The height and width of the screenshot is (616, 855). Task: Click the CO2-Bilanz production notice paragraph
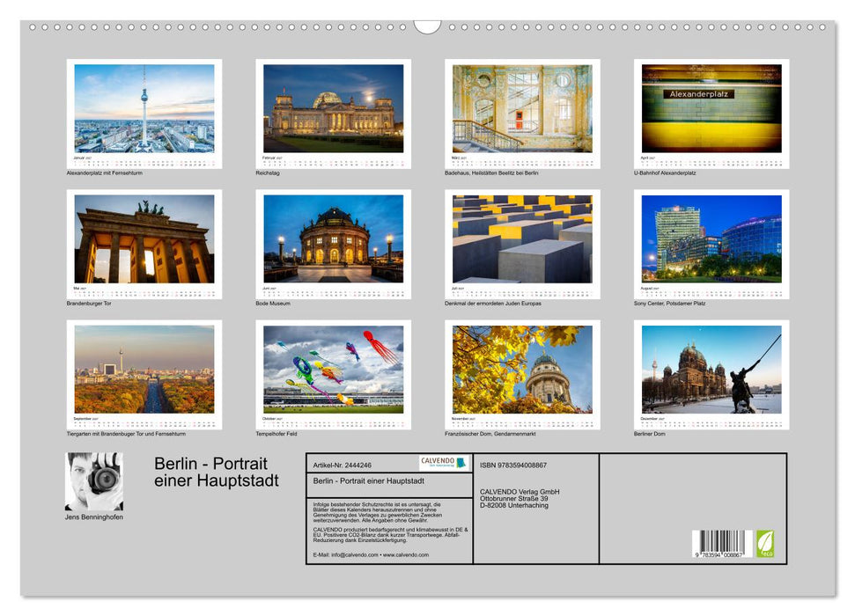[390, 535]
